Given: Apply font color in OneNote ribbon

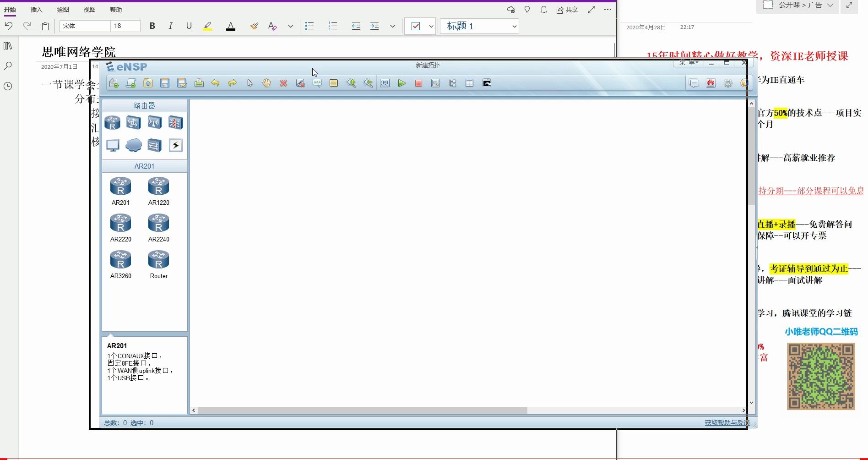Looking at the screenshot, I should pos(231,26).
